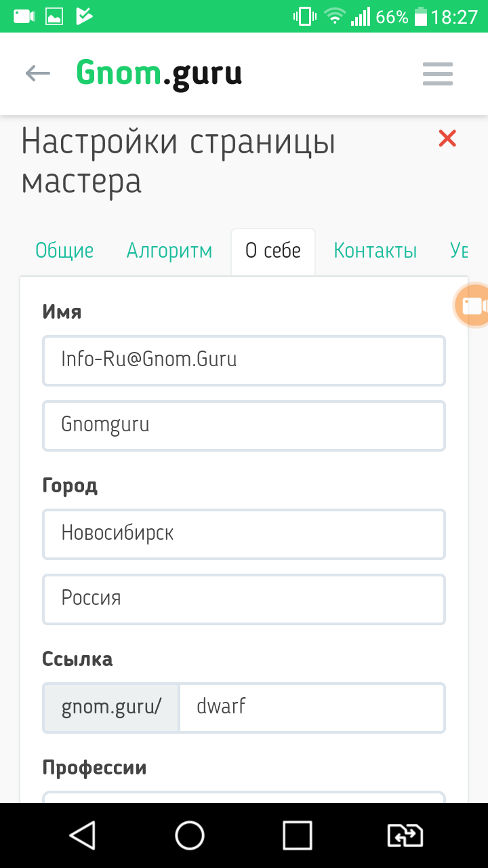
Task: Tap the video camera status bar icon
Action: tap(24, 16)
